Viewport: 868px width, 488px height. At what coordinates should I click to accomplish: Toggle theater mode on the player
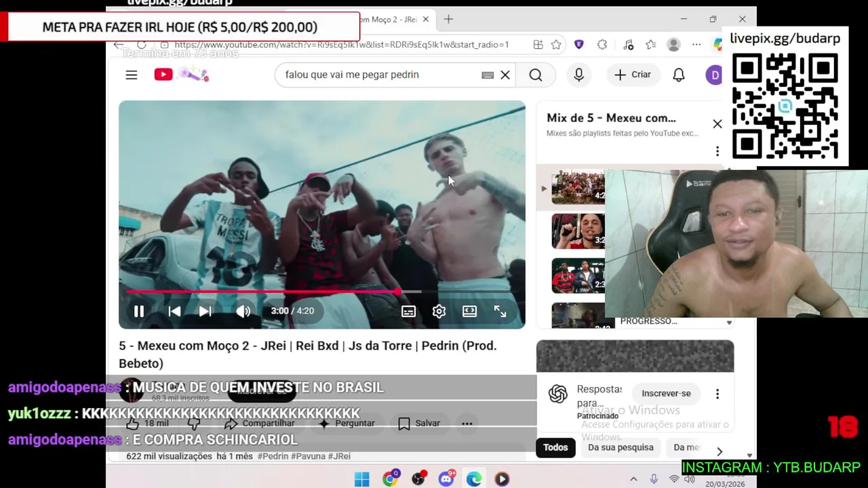click(x=469, y=311)
